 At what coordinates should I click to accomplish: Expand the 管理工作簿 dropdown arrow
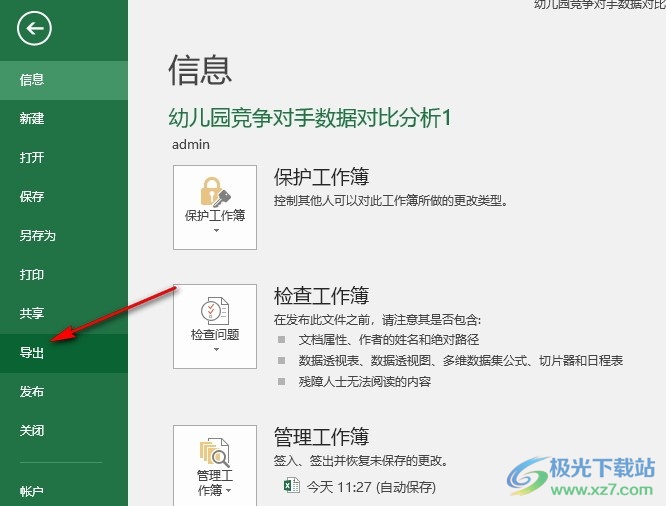point(229,491)
